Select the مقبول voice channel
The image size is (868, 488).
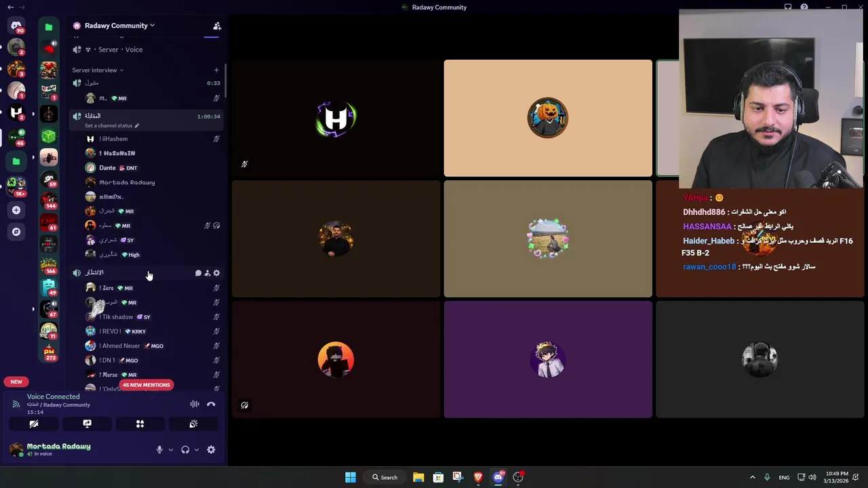[x=146, y=83]
